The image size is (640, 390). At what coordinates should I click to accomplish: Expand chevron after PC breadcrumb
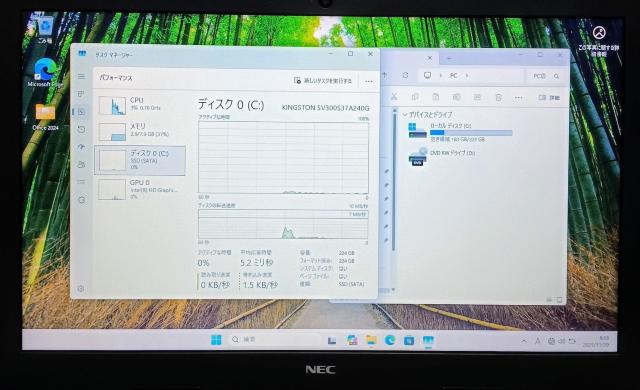(467, 76)
